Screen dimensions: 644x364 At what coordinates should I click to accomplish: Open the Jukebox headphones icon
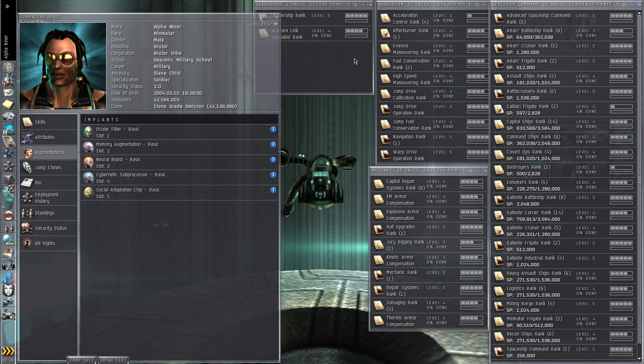tap(9, 265)
